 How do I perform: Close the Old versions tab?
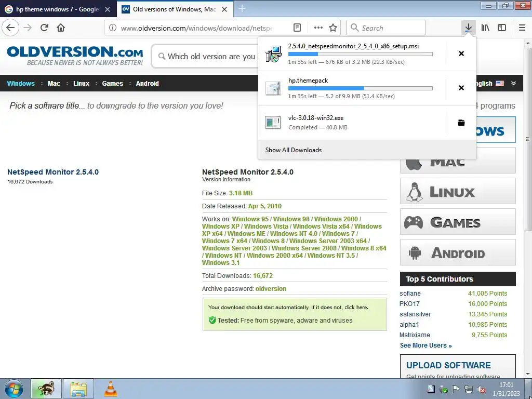coord(224,9)
